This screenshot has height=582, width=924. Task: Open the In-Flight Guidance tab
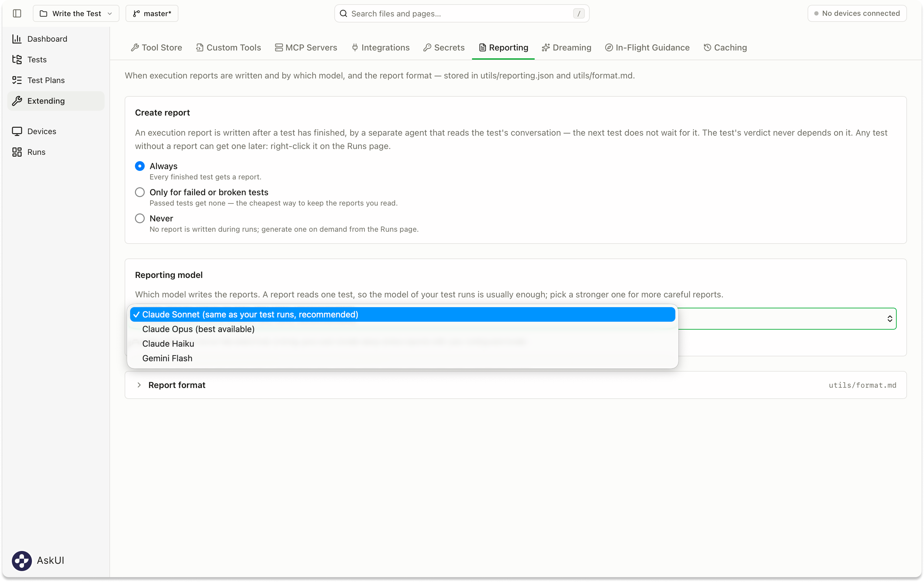pos(647,48)
